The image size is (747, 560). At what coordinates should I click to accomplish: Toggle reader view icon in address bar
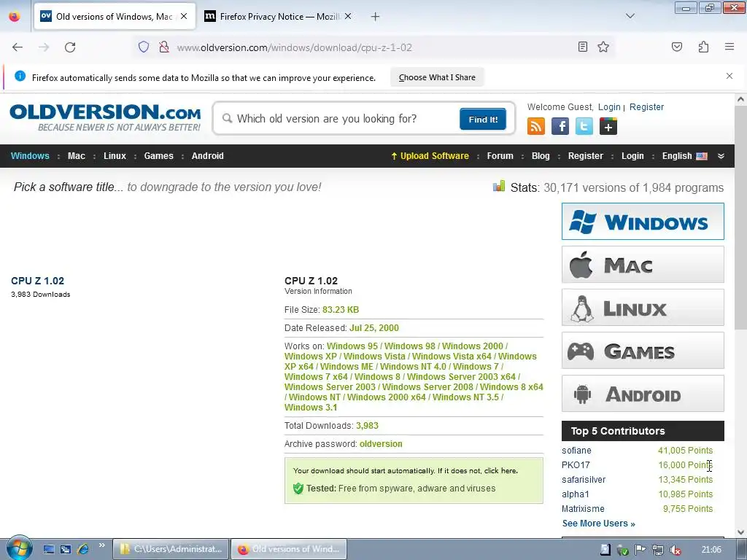pos(582,47)
